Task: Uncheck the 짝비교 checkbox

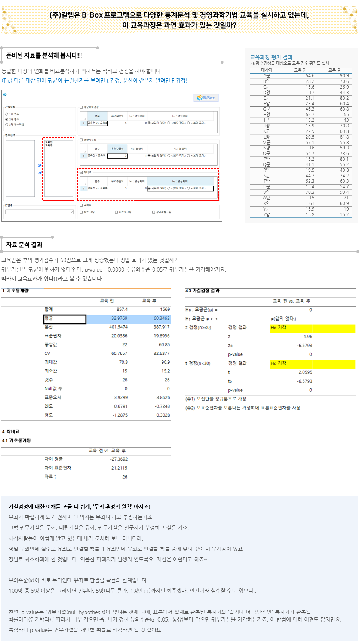Action: [81, 173]
